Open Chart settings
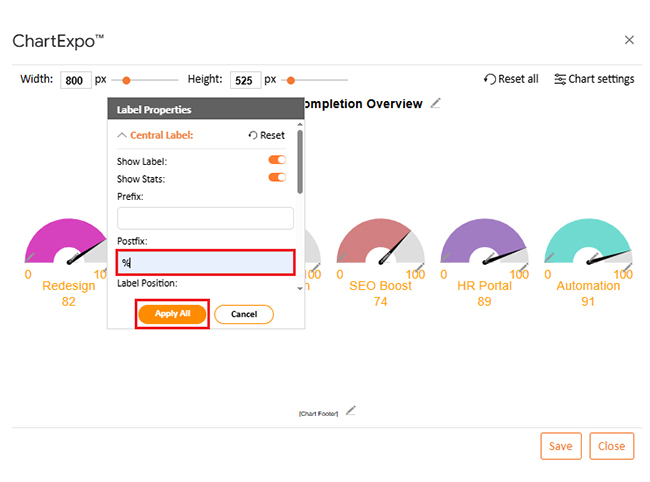The height and width of the screenshot is (482, 650). (594, 79)
